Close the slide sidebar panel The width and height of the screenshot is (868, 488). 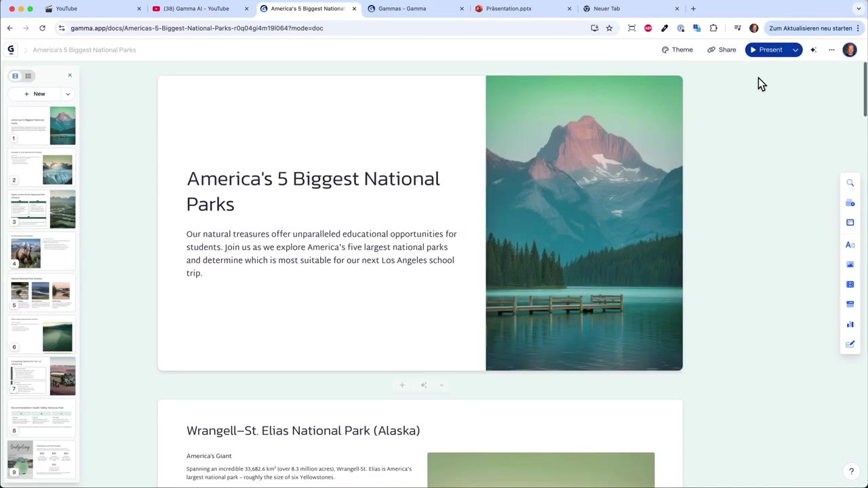69,75
